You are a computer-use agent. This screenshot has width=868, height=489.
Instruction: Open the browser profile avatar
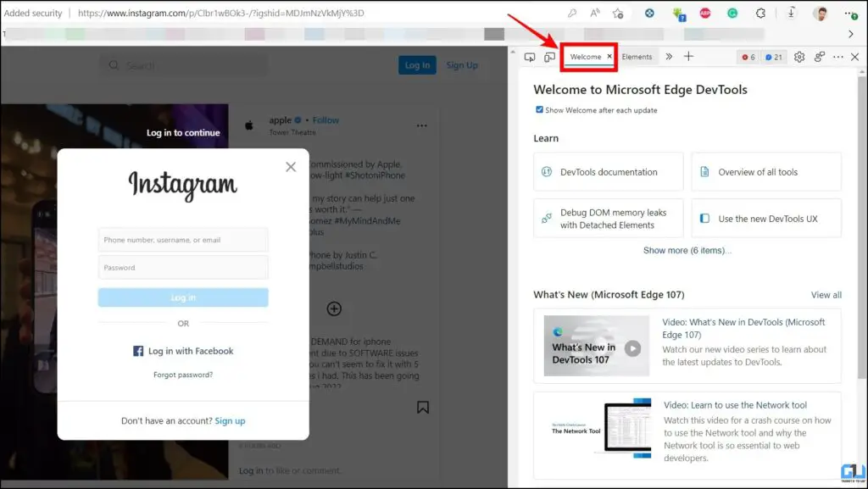click(x=821, y=14)
